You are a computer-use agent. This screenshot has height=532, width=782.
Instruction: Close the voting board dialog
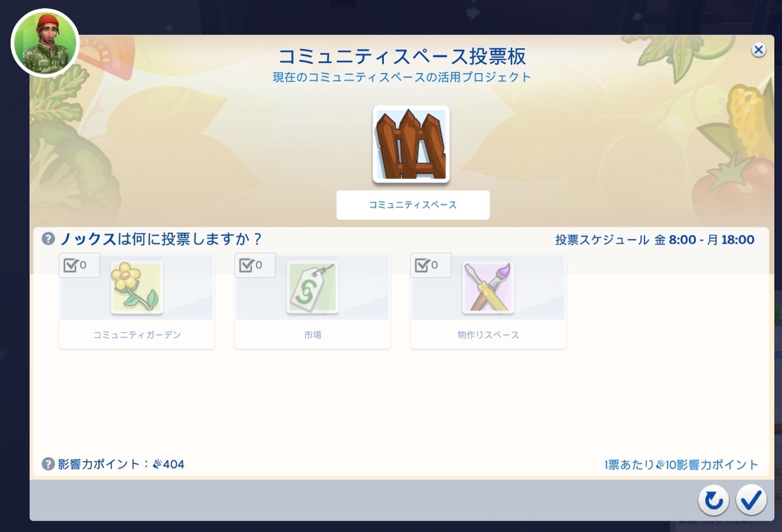click(758, 50)
